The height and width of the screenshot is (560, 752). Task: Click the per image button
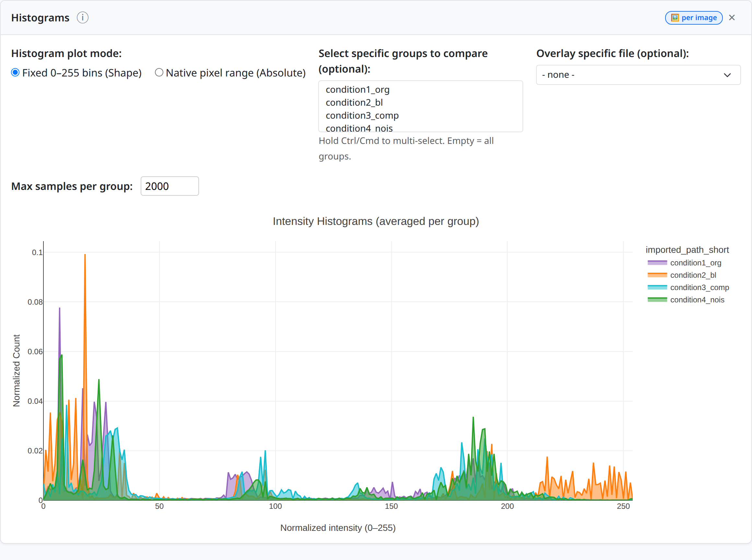pos(694,17)
